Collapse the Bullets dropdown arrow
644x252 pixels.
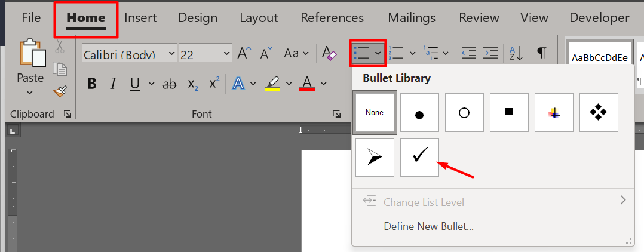(x=378, y=53)
